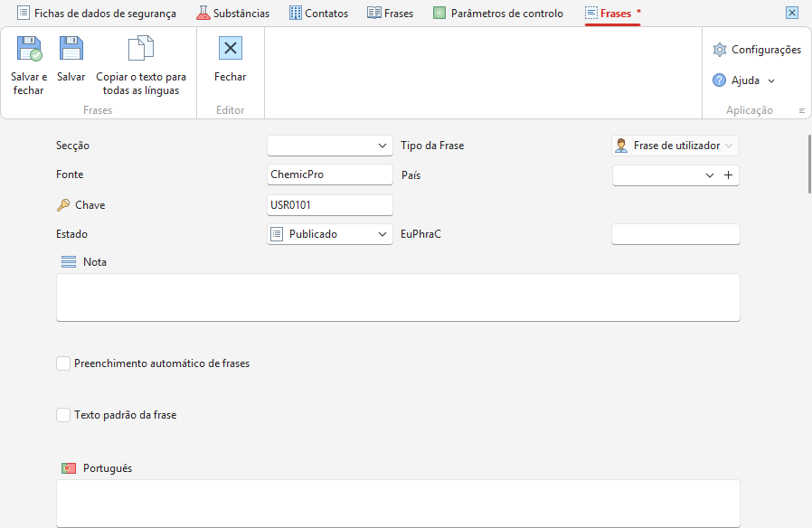
Task: Open the non-active Frases tab with book icon
Action: coord(391,14)
